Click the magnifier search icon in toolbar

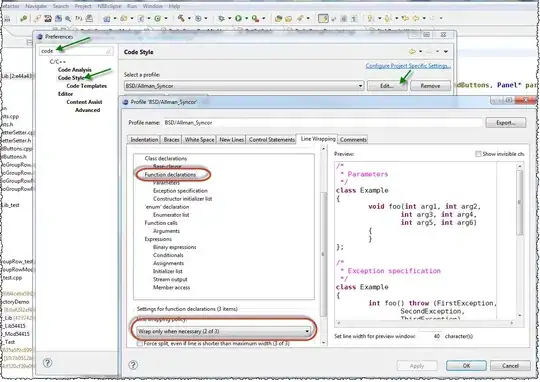68,19
